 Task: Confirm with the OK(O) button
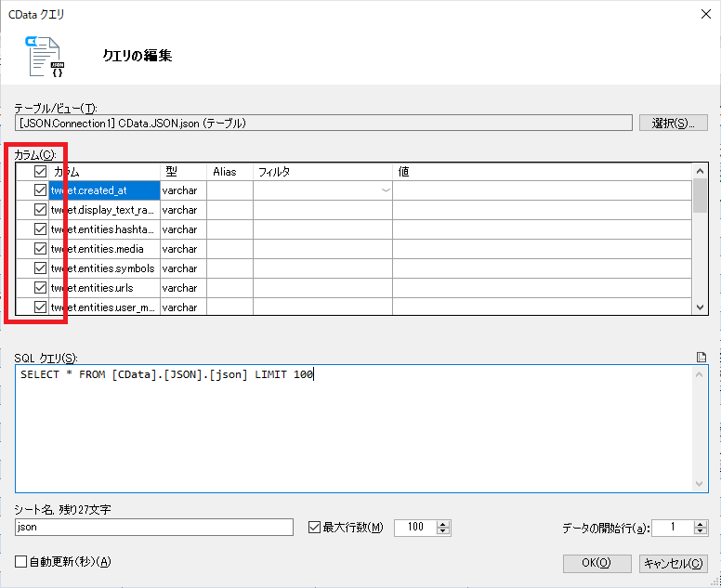point(596,563)
